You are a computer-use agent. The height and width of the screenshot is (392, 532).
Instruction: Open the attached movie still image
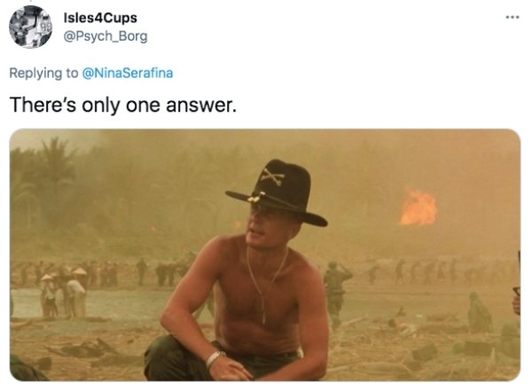click(x=265, y=255)
